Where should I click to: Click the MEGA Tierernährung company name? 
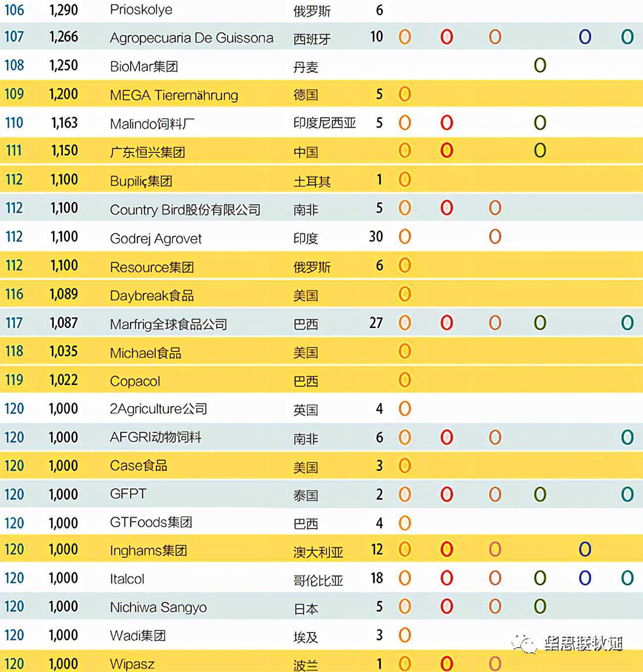174,95
